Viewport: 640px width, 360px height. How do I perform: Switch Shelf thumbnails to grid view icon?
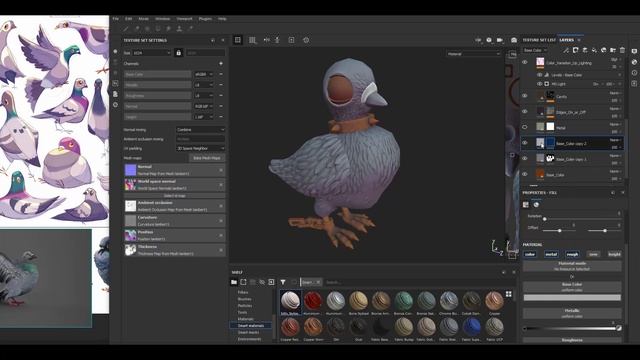[x=509, y=294]
